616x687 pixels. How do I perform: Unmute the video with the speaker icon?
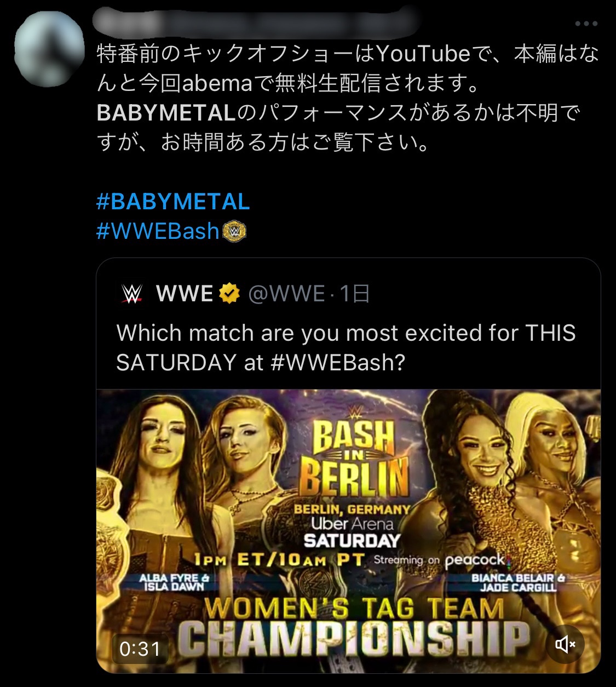tap(564, 644)
